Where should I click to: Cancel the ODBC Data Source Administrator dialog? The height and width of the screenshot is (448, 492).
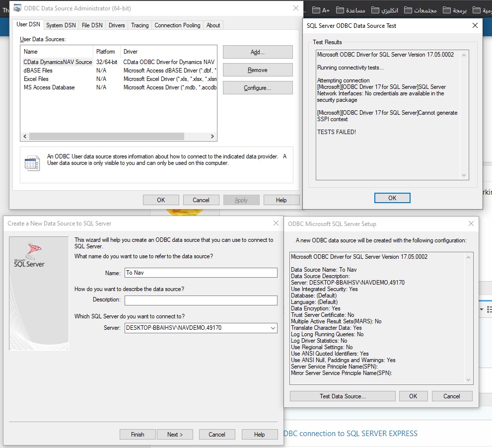click(201, 200)
